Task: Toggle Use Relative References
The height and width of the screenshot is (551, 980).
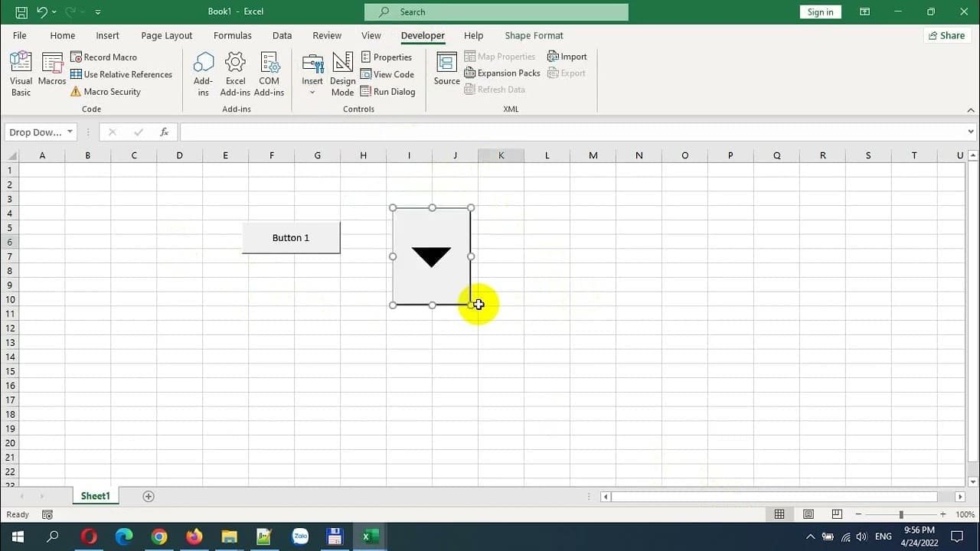Action: (x=121, y=74)
